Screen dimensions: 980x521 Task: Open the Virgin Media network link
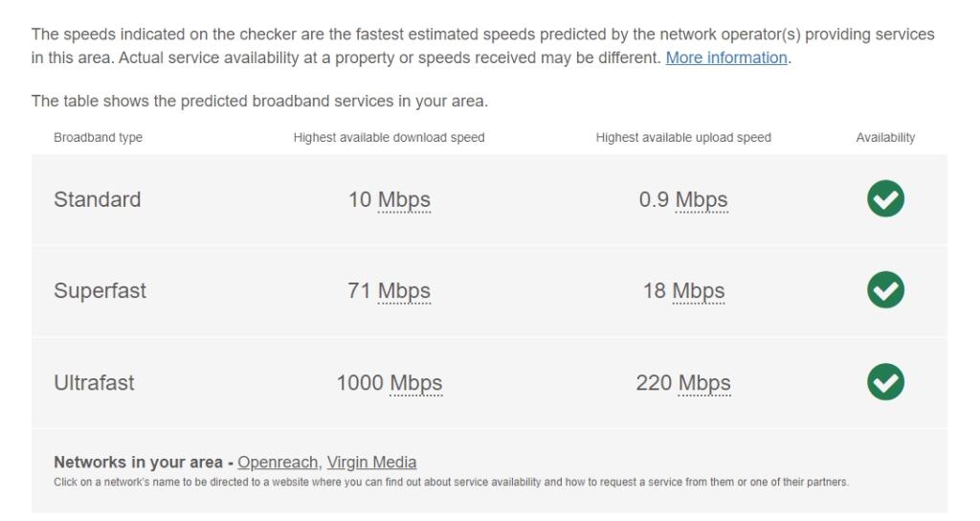371,462
